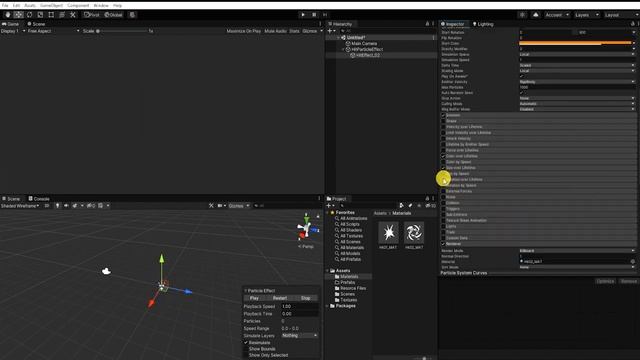Open the Display 1 dropdown in Game view

click(x=13, y=31)
